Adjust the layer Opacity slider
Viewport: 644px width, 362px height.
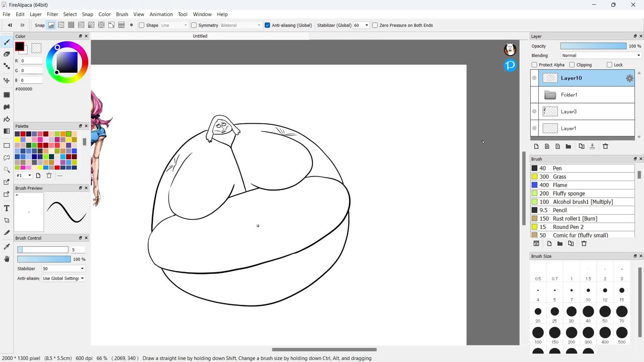click(x=594, y=46)
